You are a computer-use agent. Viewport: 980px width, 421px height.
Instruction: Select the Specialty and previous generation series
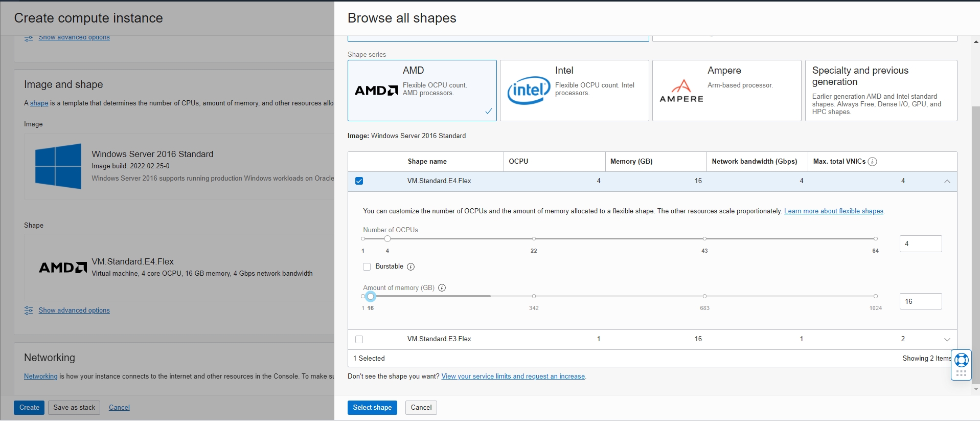880,91
